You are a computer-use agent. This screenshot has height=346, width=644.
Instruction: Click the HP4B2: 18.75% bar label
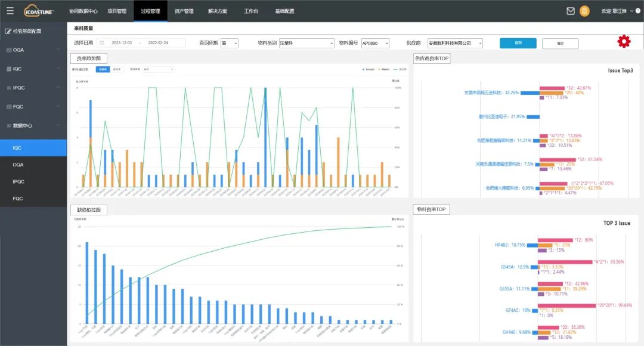coord(510,245)
